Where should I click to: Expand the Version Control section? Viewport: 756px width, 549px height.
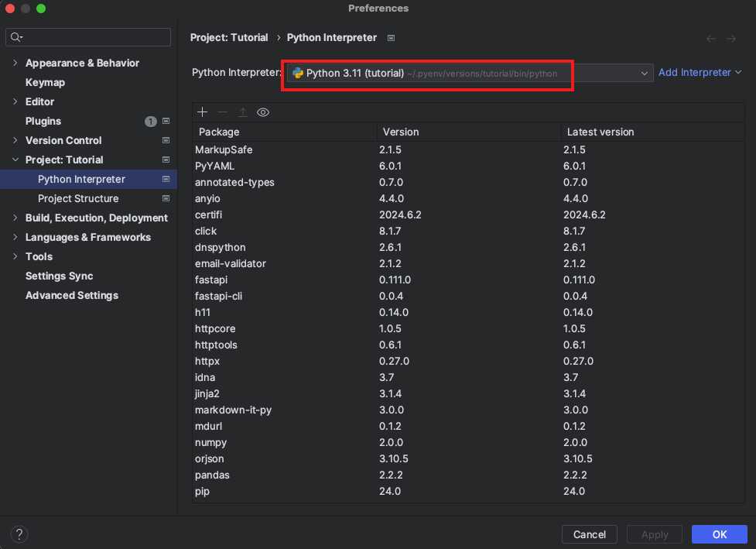[x=15, y=140]
